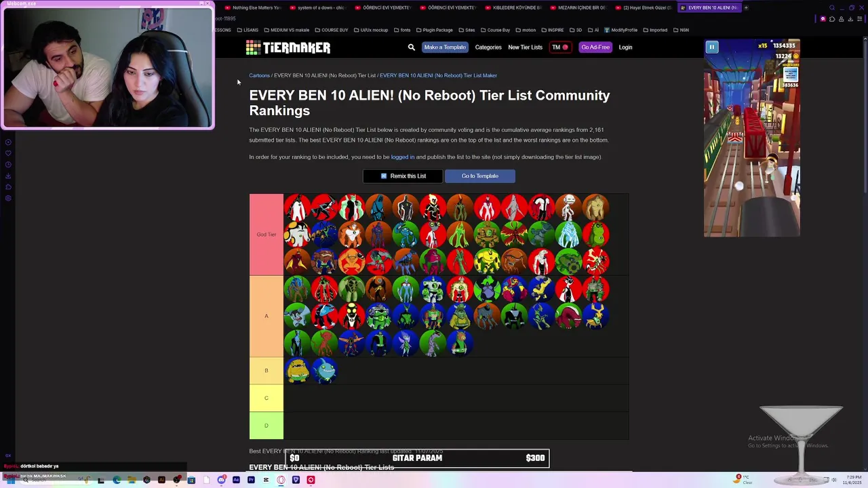
Task: Open Discord from the taskbar
Action: click(221, 480)
